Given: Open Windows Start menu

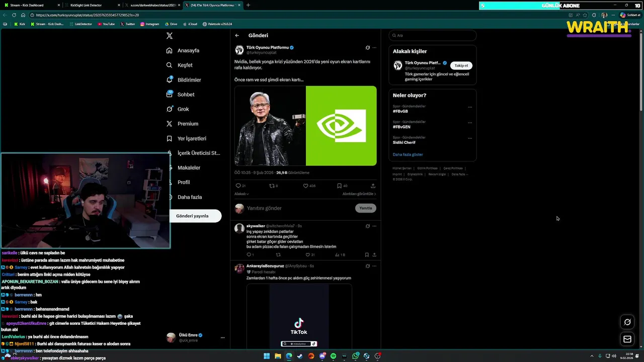Looking at the screenshot, I should [267, 356].
